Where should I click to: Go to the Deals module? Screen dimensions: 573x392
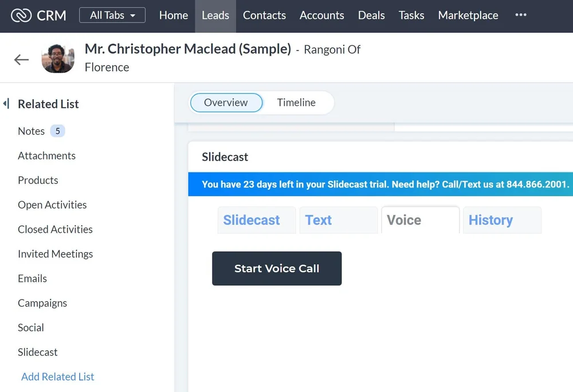tap(371, 15)
